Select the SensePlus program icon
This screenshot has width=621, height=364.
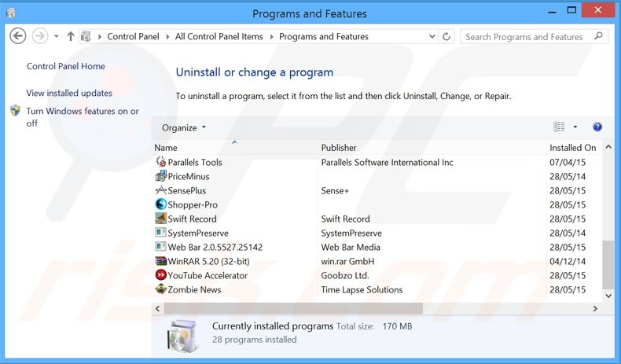pyautogui.click(x=161, y=190)
